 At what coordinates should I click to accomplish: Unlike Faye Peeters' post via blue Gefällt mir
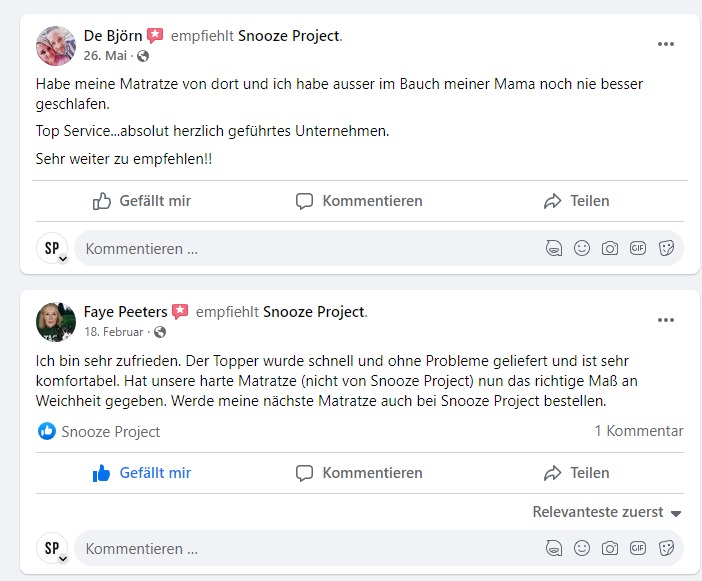pos(141,473)
